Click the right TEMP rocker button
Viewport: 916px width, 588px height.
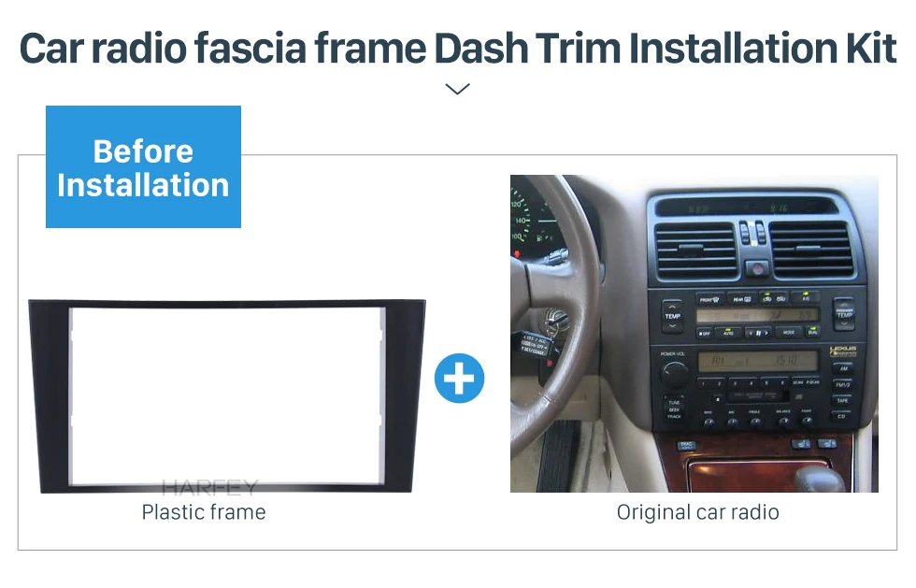[x=844, y=314]
